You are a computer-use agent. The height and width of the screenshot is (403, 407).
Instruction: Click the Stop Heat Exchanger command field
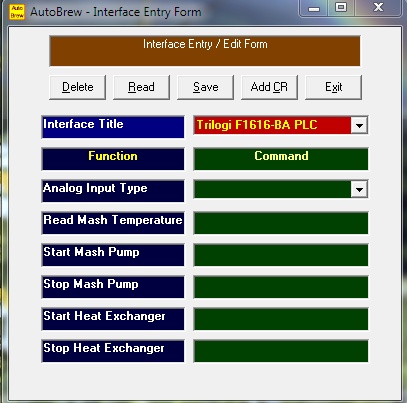281,351
